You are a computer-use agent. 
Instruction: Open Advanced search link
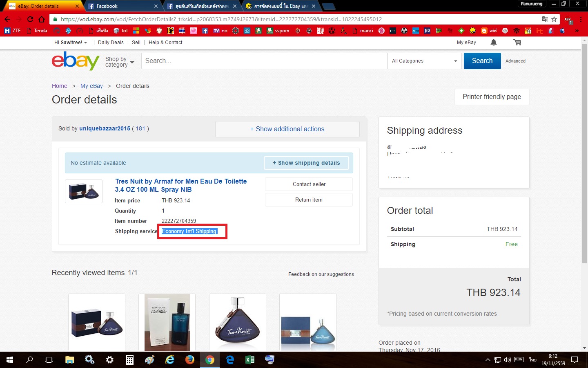(x=515, y=61)
